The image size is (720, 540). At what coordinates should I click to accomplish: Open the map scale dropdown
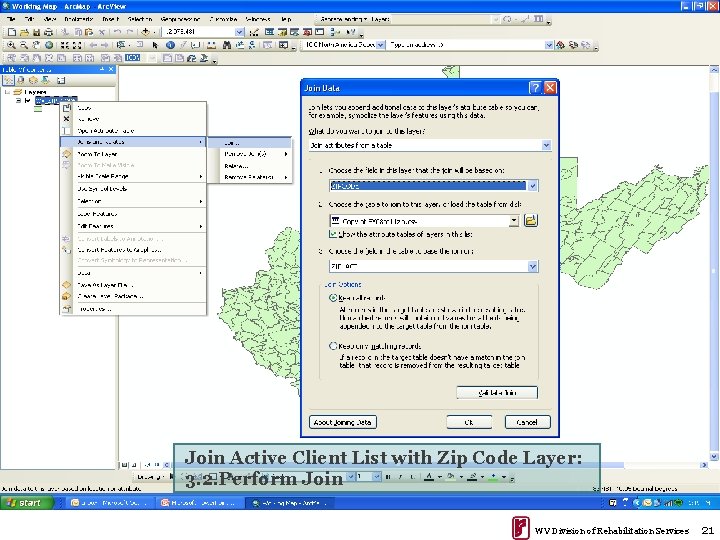pos(240,32)
